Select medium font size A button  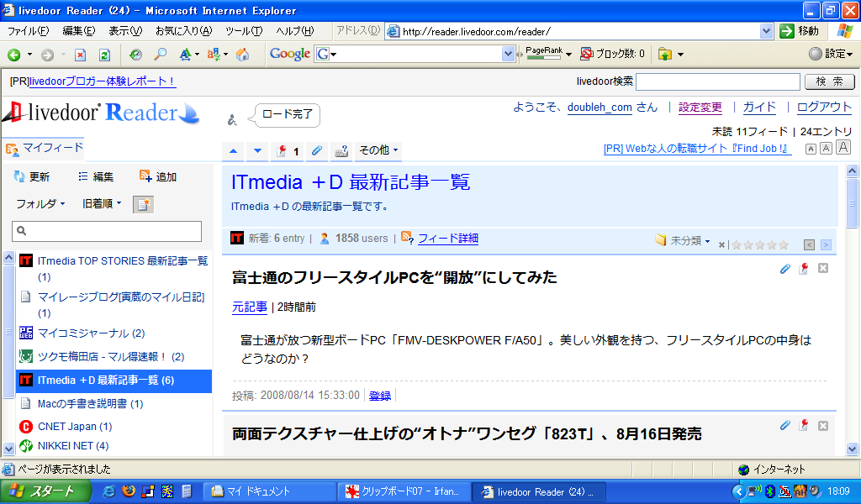(826, 148)
